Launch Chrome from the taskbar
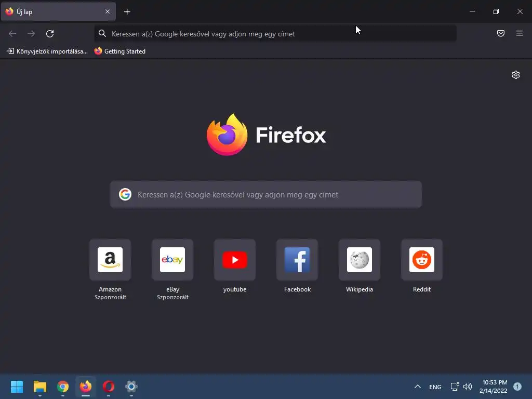The image size is (532, 399). click(x=63, y=387)
